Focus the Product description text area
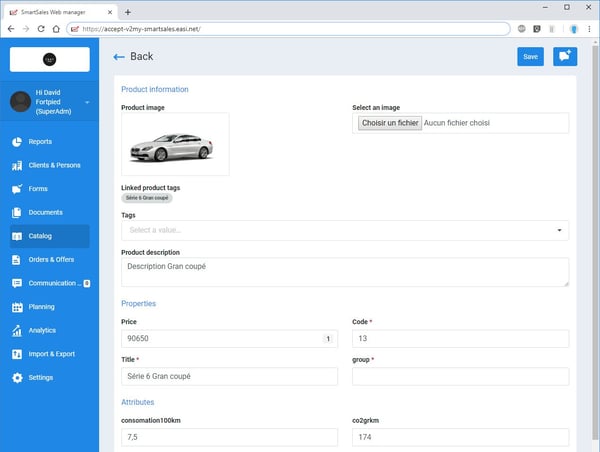 pos(344,272)
